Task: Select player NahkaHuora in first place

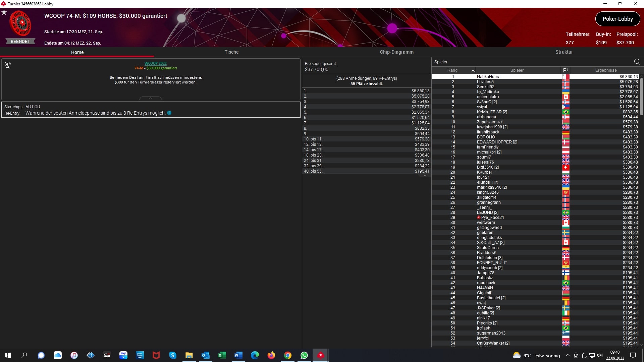Action: click(535, 77)
